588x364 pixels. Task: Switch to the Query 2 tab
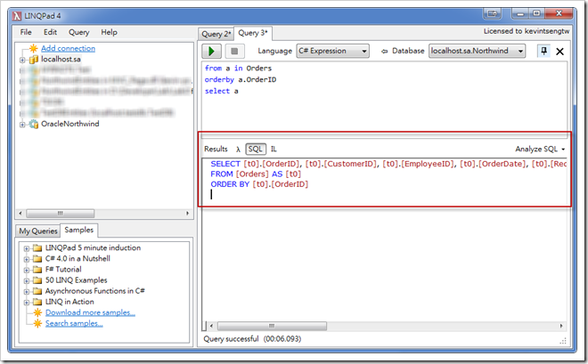coord(216,34)
